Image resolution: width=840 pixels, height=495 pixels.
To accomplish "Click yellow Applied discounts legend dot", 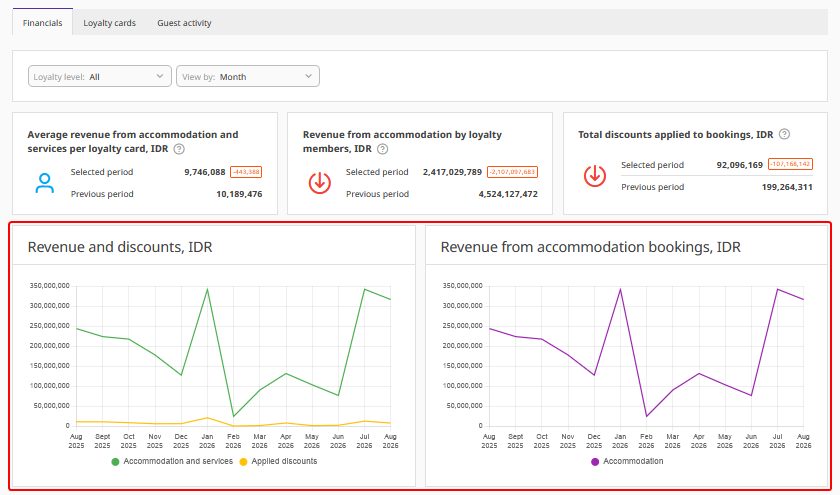I will [x=243, y=462].
